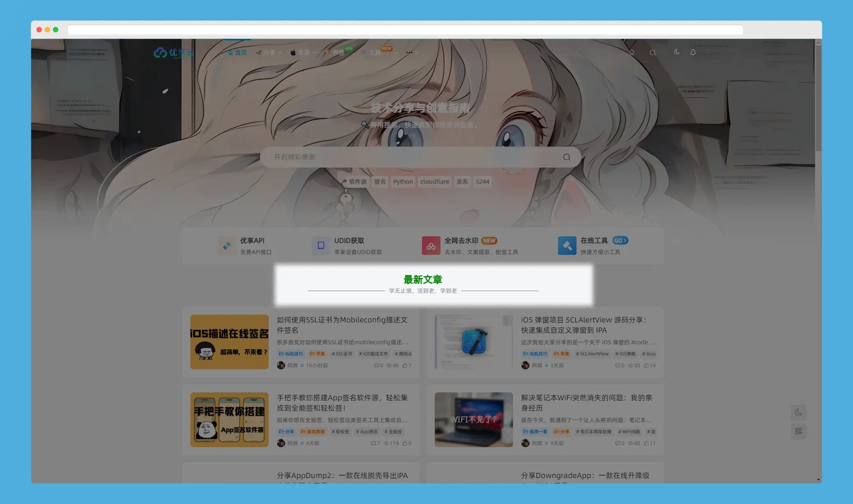Click 值得一看 category tag
Viewport: 853px width, 504px height.
pyautogui.click(x=535, y=432)
